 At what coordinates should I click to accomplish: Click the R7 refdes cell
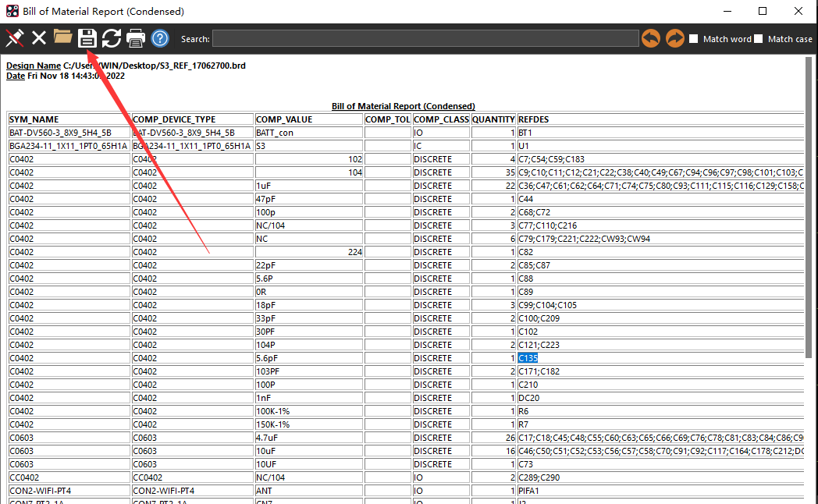(660, 424)
